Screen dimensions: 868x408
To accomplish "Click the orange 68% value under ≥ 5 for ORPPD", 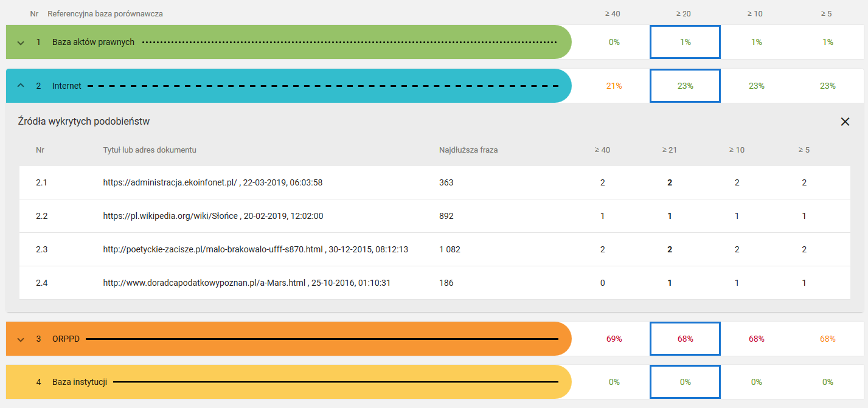I will [x=828, y=339].
